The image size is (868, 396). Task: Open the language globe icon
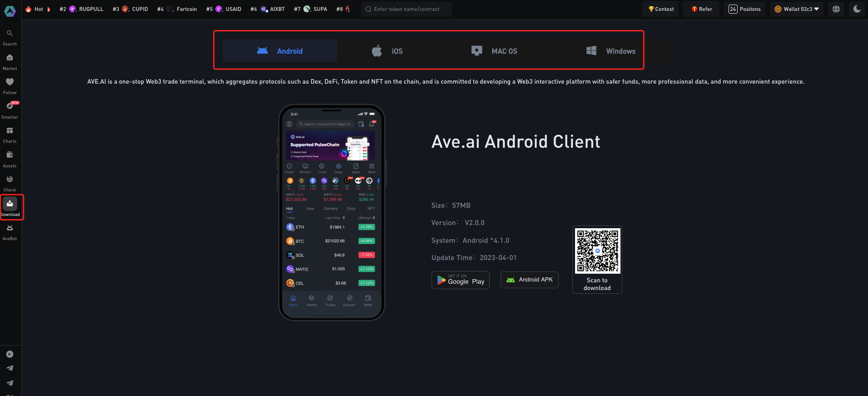836,9
